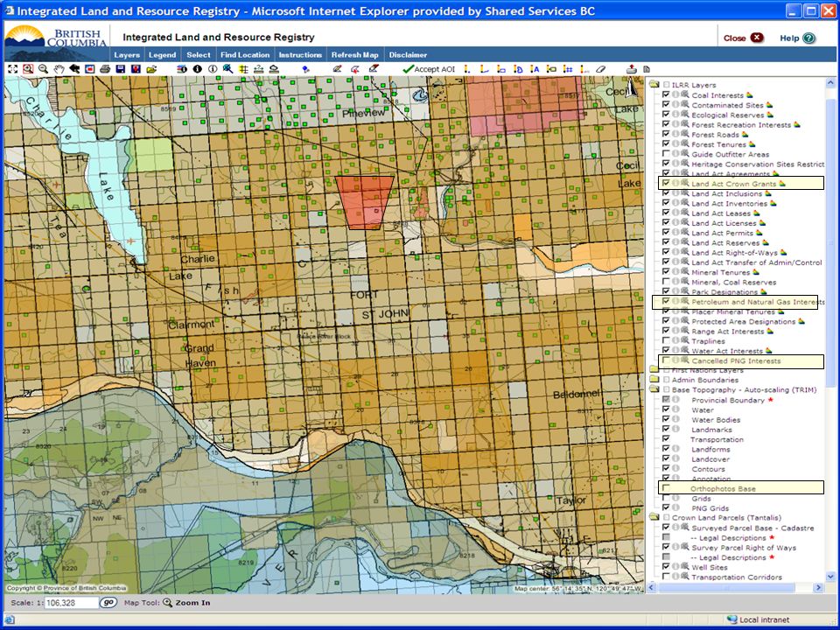This screenshot has width=840, height=630.
Task: Enable the Guide Outfitter Areas checkbox
Action: click(666, 154)
